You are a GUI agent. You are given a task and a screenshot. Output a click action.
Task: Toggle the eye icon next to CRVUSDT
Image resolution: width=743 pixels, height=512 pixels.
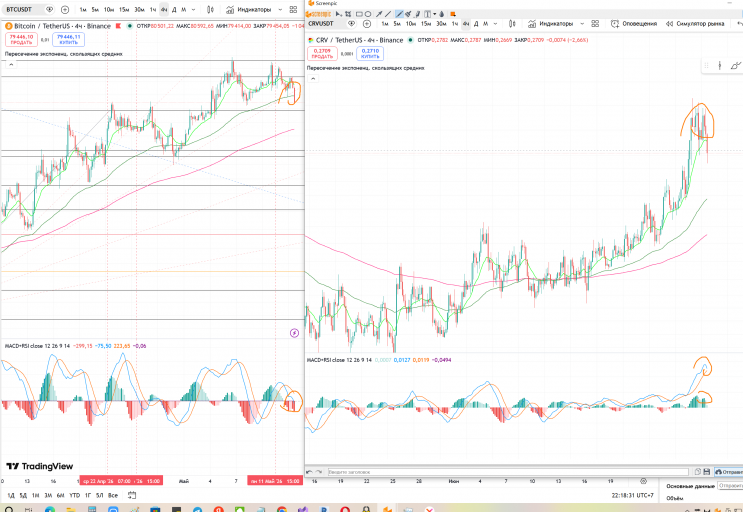(351, 23)
